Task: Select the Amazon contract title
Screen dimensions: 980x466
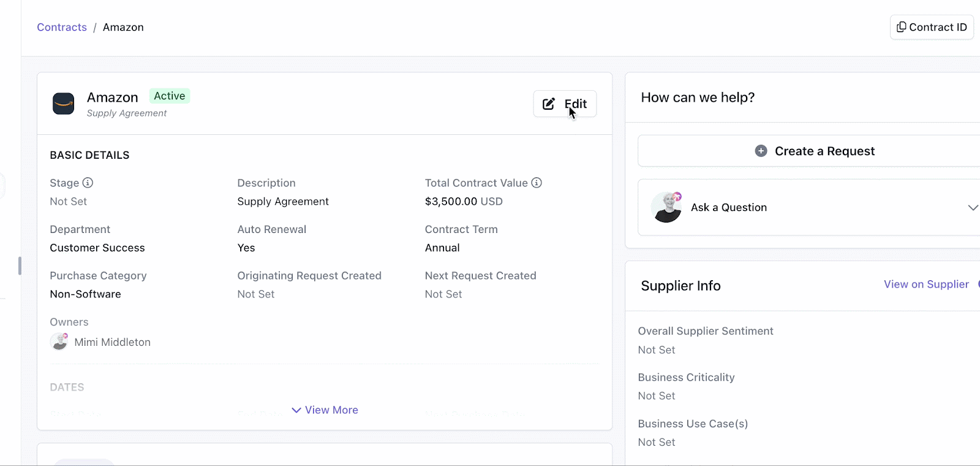Action: [x=113, y=97]
